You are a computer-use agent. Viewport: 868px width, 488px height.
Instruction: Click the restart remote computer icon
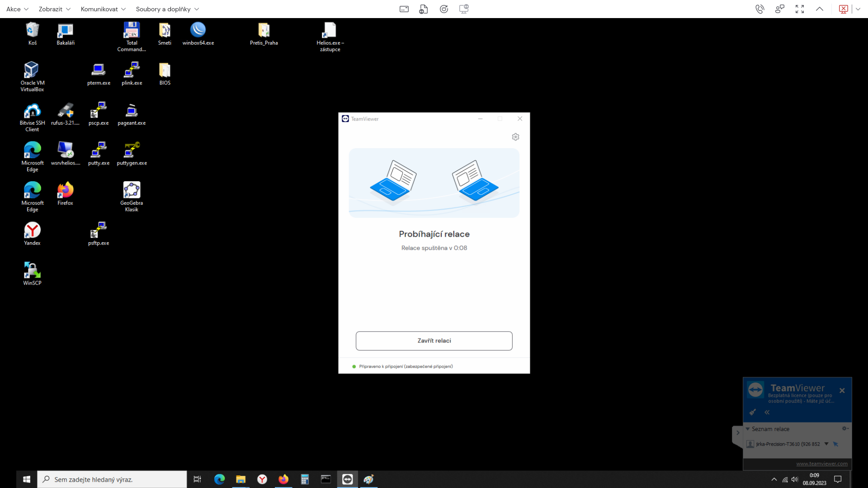pyautogui.click(x=443, y=9)
